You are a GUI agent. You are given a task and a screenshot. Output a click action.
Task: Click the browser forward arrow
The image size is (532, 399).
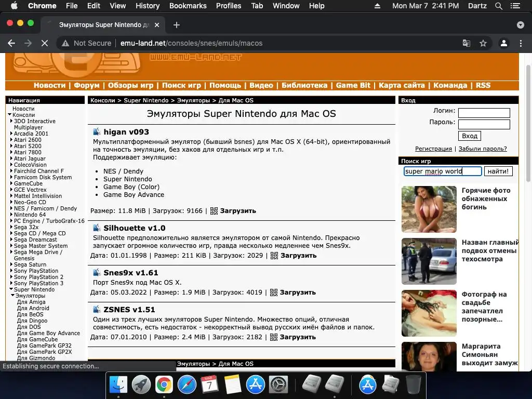[28, 43]
